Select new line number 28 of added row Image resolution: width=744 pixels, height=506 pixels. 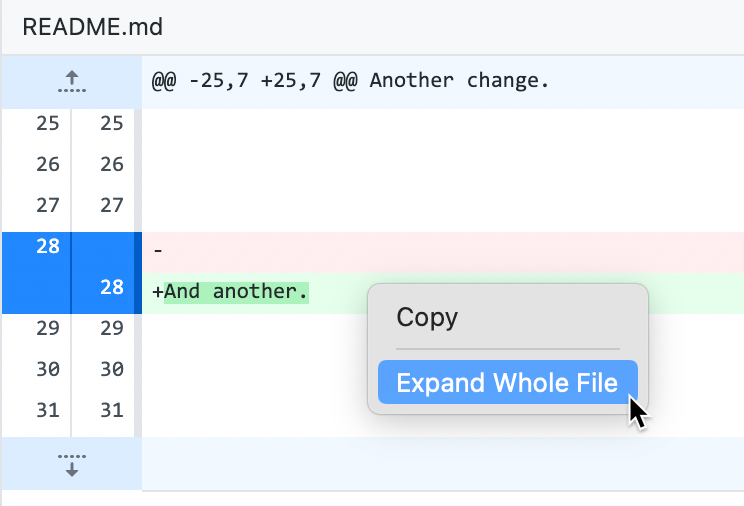pyautogui.click(x=111, y=288)
